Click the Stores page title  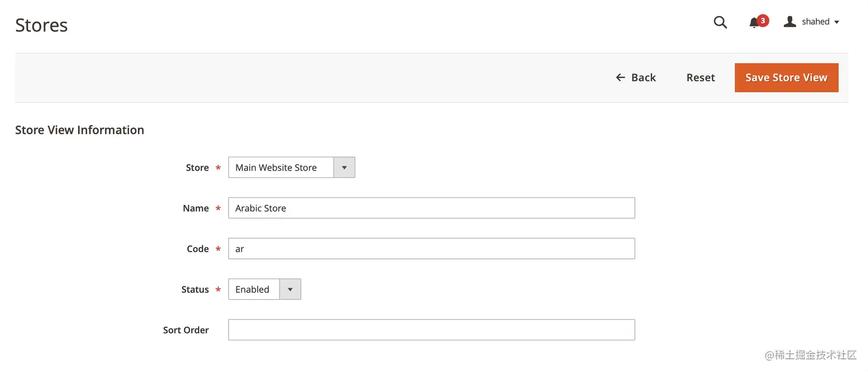pyautogui.click(x=41, y=25)
